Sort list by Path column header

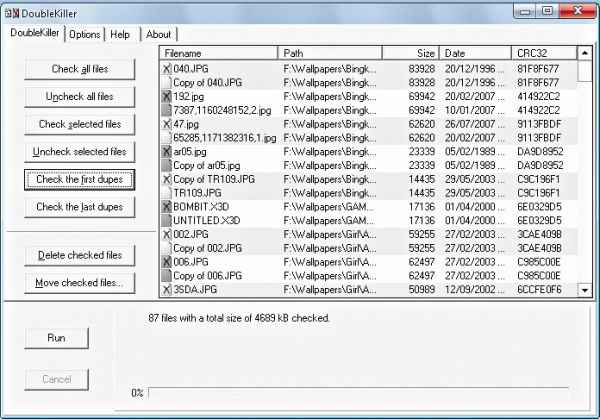[330, 53]
